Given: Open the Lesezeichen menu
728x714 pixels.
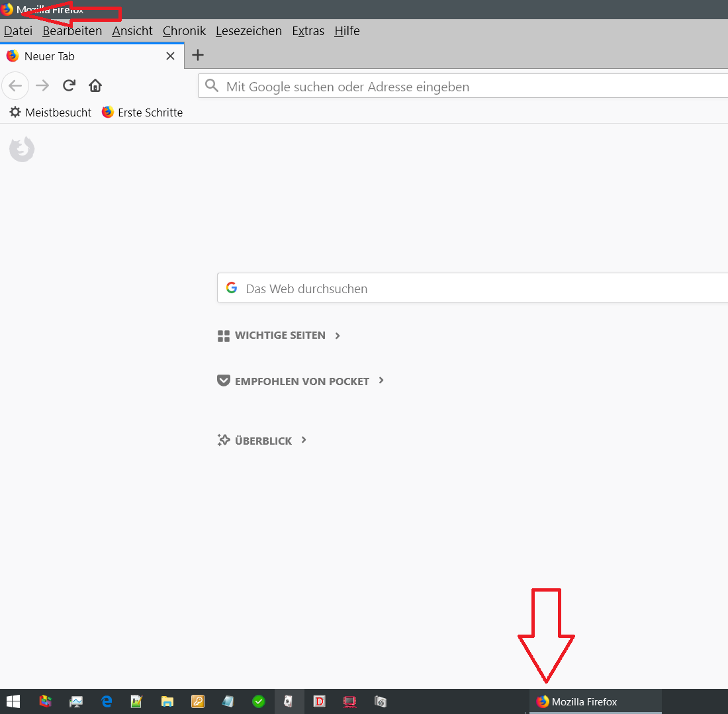Looking at the screenshot, I should [x=248, y=31].
